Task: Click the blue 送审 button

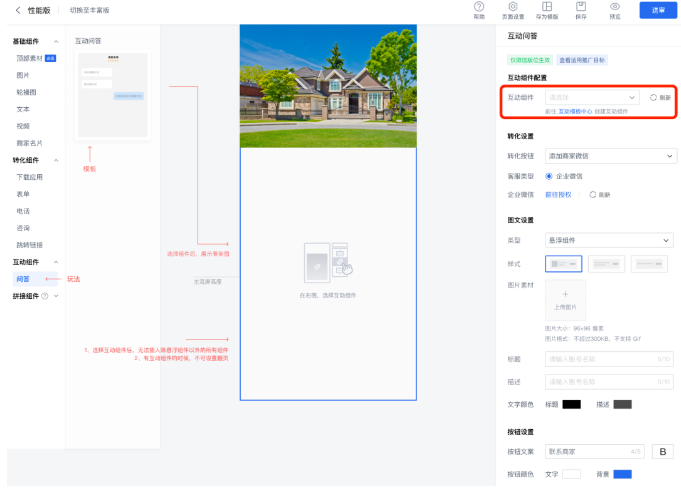Action: click(657, 10)
